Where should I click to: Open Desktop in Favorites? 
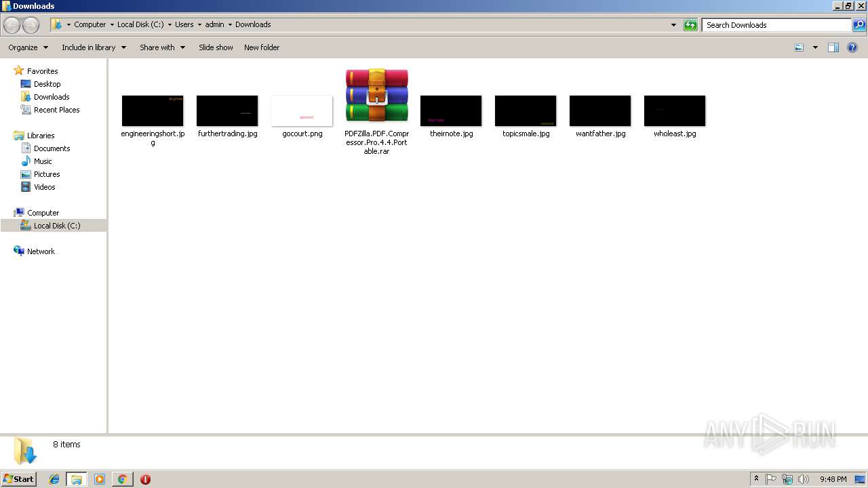click(47, 84)
